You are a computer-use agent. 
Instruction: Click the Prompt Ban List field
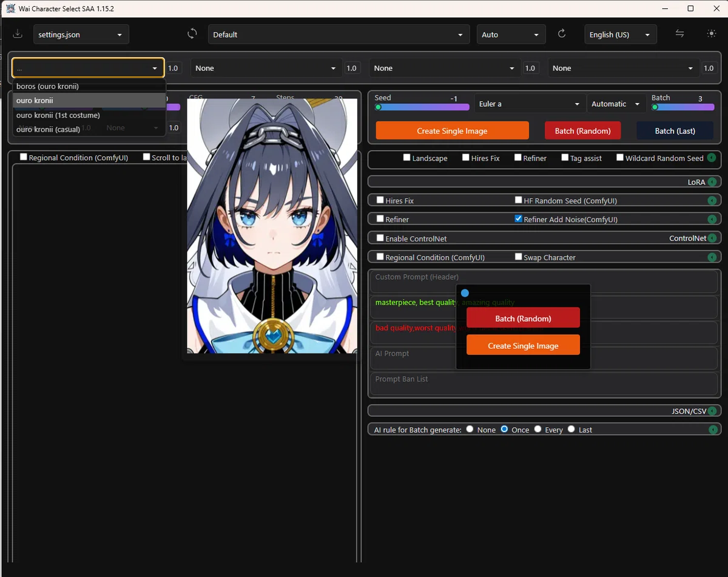coord(544,383)
